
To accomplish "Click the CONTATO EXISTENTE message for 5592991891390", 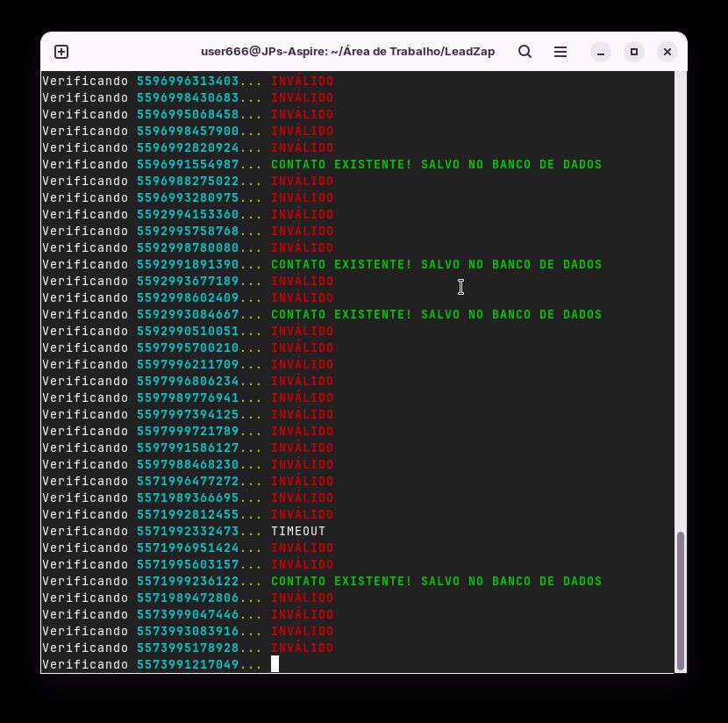I will (436, 265).
